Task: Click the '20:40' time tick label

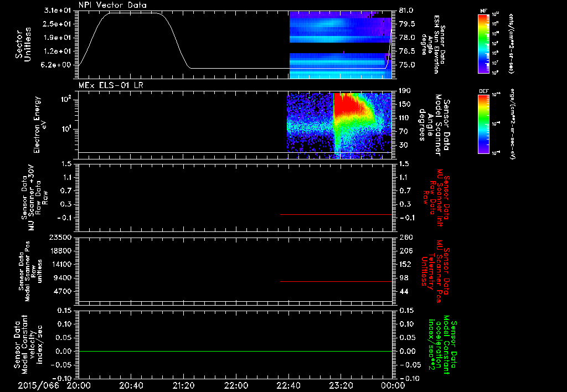Action: coord(131,385)
